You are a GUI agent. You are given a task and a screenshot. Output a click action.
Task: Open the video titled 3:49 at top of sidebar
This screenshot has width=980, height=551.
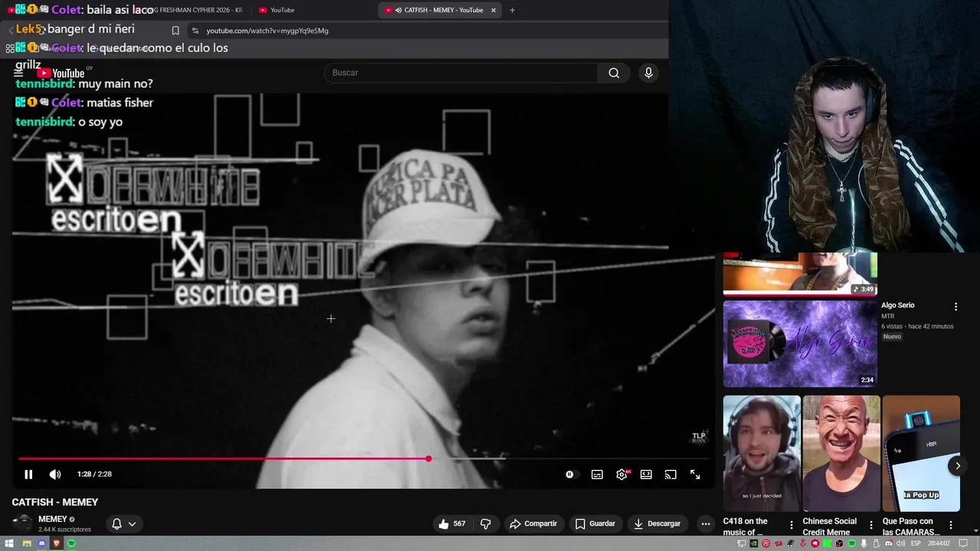(x=800, y=274)
